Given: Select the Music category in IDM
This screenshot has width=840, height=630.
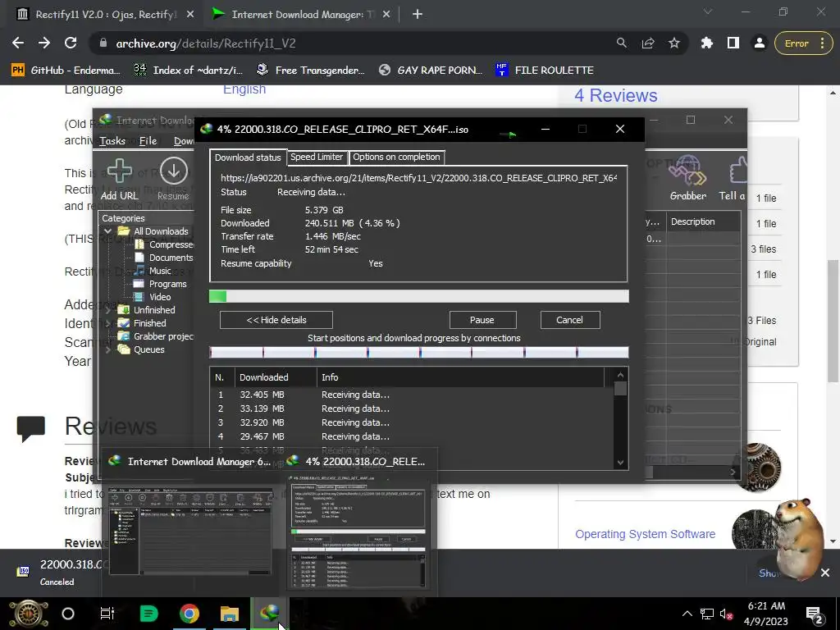Looking at the screenshot, I should 153,271.
